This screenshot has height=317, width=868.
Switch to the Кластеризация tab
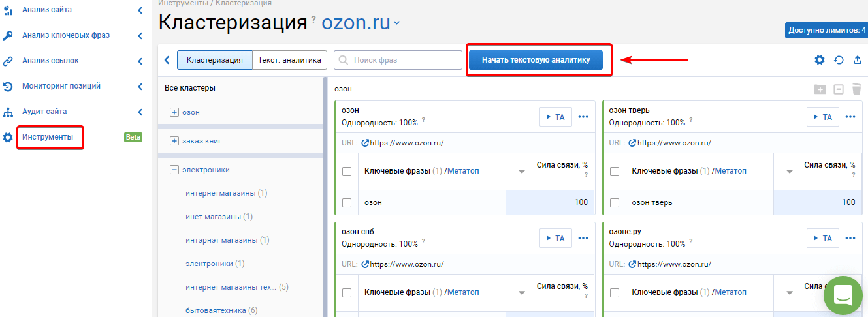[x=215, y=60]
